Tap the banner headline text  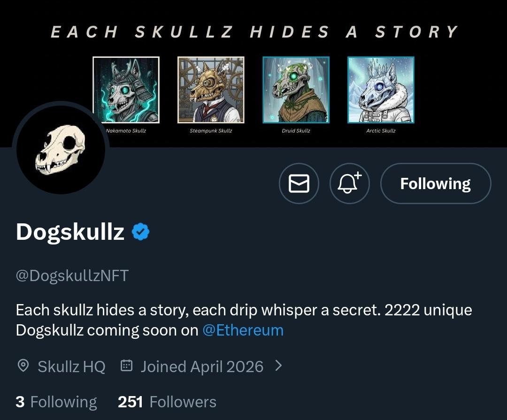pos(254,32)
